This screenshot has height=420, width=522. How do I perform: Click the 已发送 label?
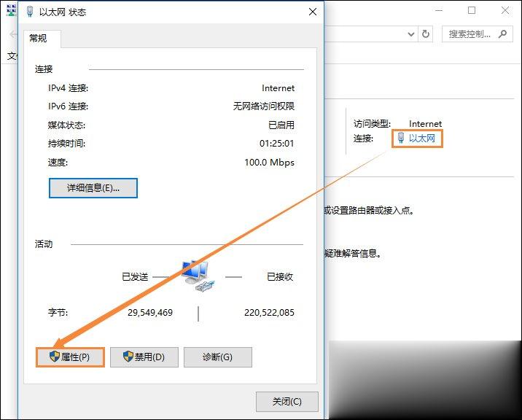[135, 277]
